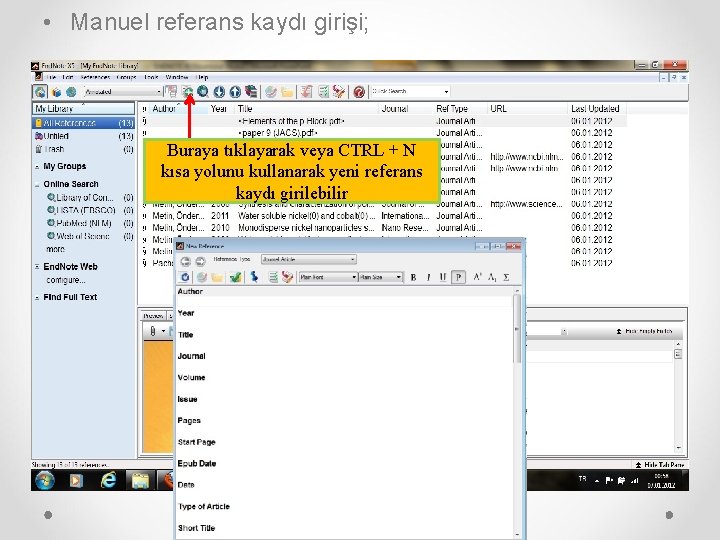
Task: Open the Quick Search dropdown box
Action: (410, 91)
